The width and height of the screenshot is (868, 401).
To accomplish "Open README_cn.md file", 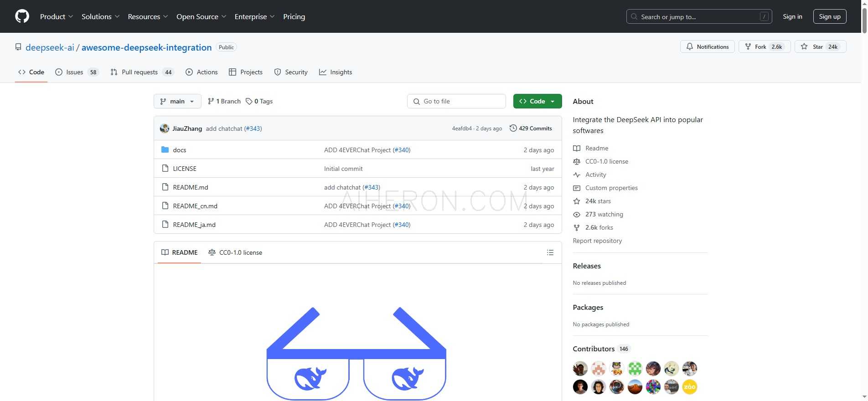I will tap(195, 206).
